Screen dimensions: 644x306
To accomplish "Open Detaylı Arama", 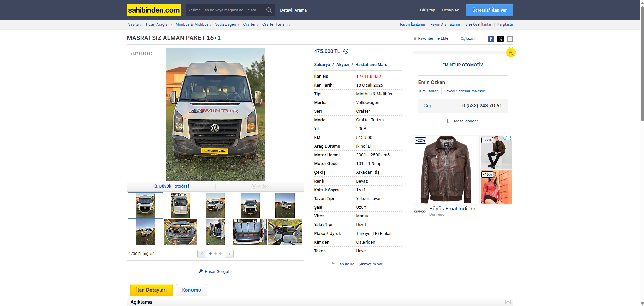I will tap(293, 10).
